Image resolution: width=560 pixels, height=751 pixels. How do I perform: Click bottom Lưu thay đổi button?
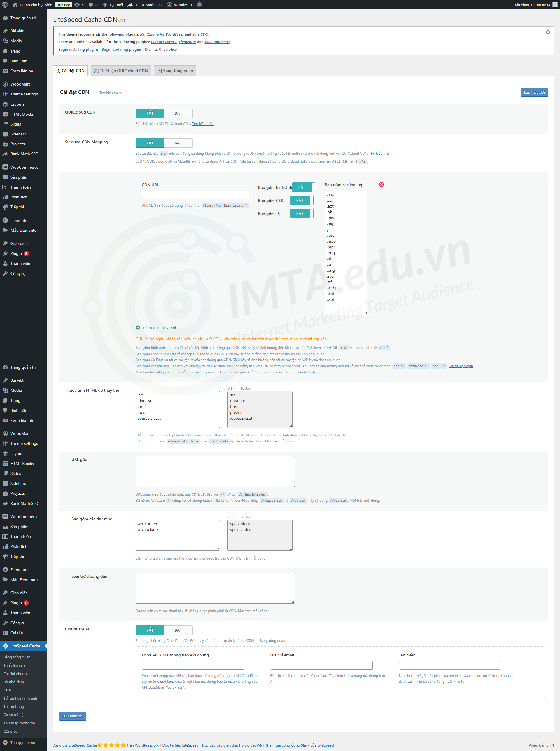73,716
